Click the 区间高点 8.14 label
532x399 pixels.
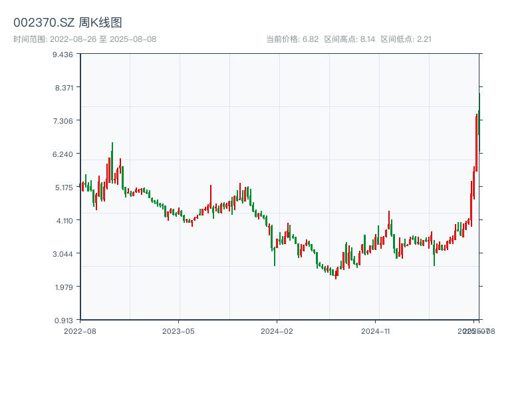click(350, 39)
